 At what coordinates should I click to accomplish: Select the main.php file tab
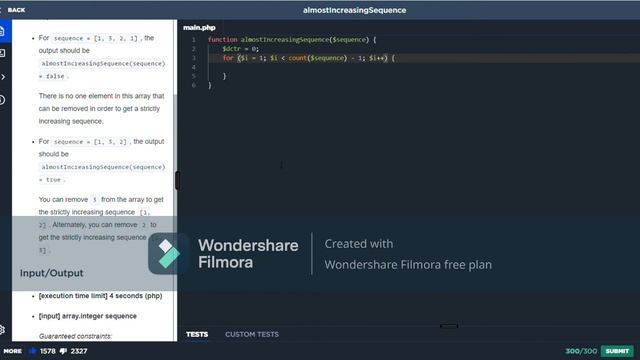click(199, 27)
